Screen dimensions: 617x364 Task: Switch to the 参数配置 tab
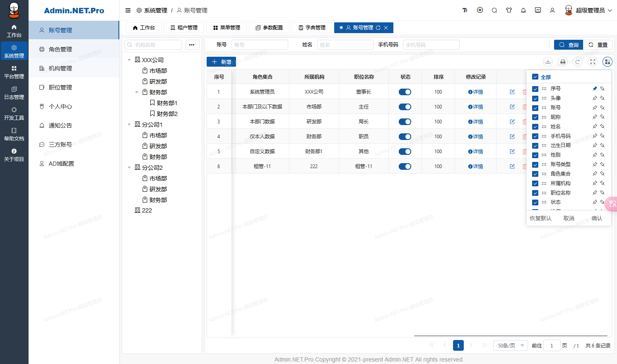click(269, 28)
